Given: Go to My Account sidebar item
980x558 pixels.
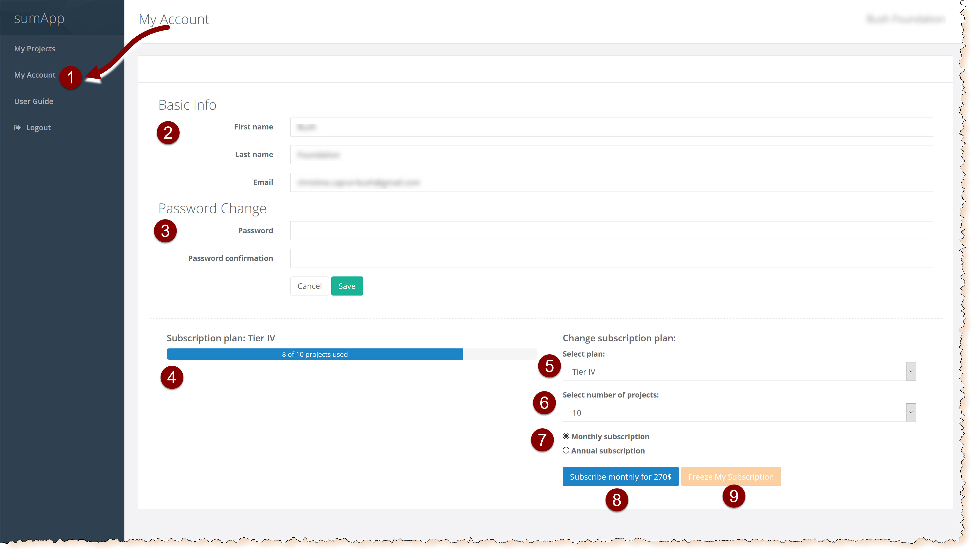Looking at the screenshot, I should coord(35,75).
